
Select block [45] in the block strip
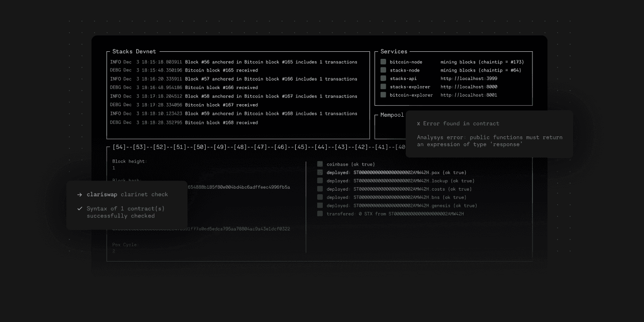(x=301, y=147)
